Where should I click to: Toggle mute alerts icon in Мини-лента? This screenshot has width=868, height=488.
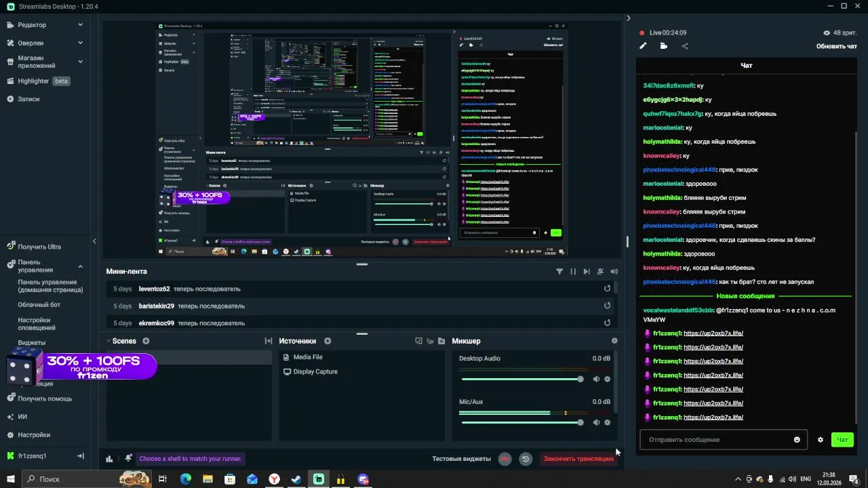tap(600, 271)
